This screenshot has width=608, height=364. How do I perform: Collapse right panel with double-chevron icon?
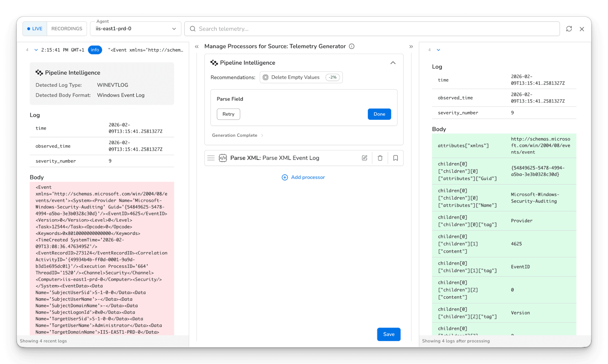pyautogui.click(x=411, y=46)
